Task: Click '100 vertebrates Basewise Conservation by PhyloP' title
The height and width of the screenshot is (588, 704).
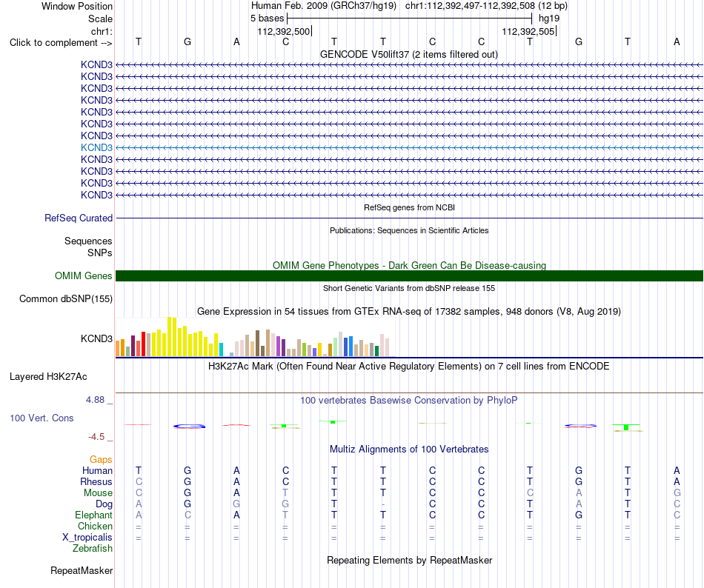Action: (x=409, y=400)
